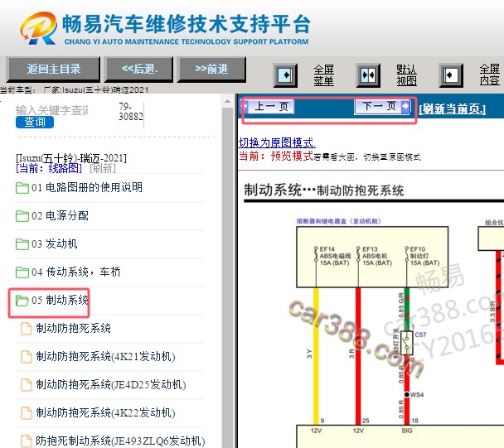Click folder icon beside 03 发动机
The height and width of the screenshot is (448, 504).
22,244
